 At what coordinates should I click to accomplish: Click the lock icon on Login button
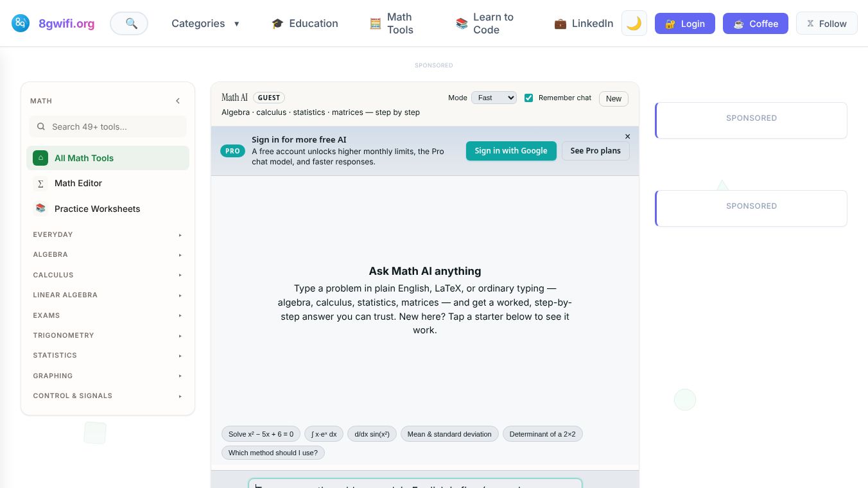[670, 24]
